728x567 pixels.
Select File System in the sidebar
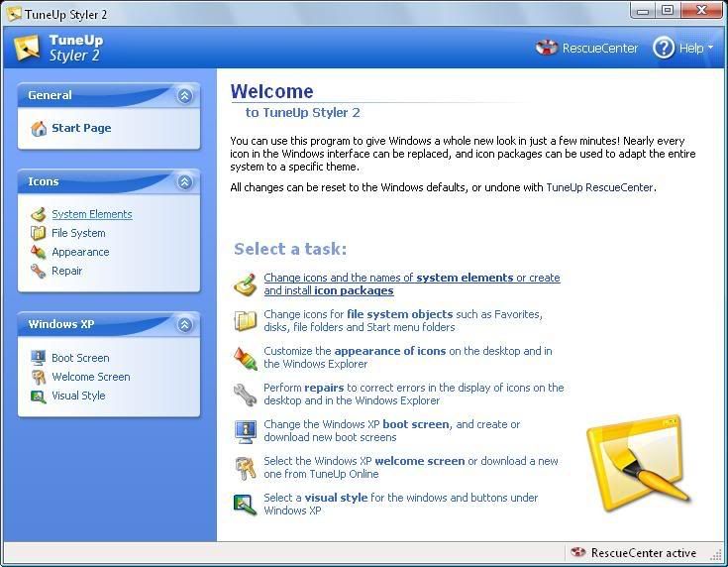coord(78,233)
